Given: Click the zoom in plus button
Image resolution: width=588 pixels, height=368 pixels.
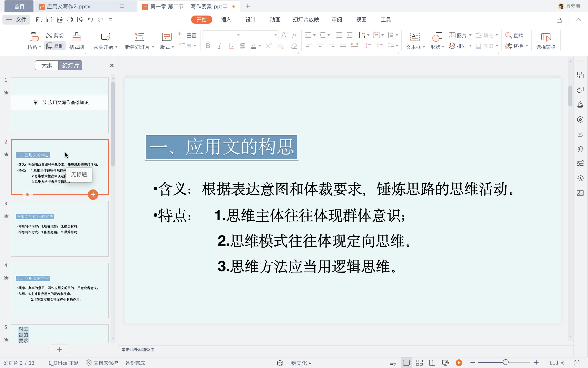Looking at the screenshot, I should [x=536, y=362].
